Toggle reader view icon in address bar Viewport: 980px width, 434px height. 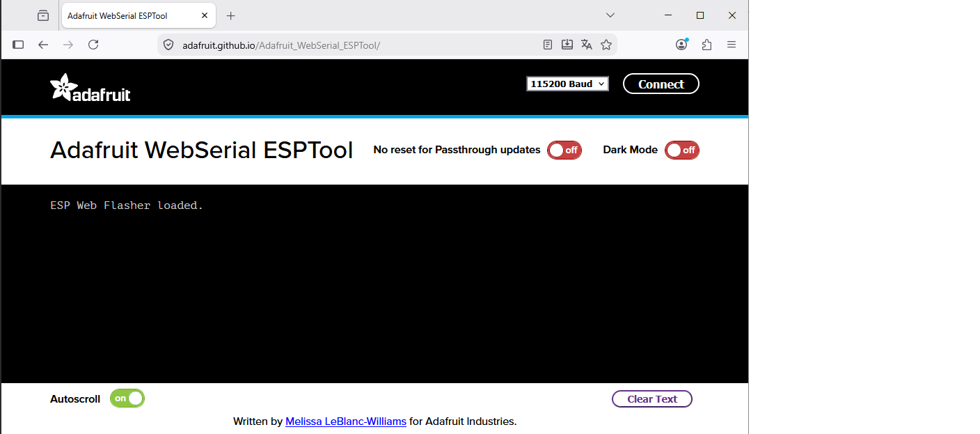coord(548,45)
